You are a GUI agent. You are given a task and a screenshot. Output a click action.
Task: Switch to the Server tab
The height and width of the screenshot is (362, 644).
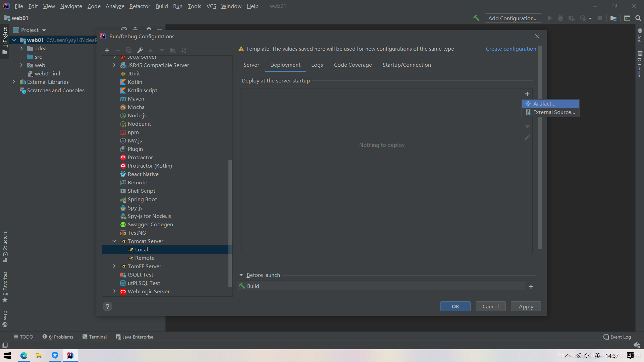pyautogui.click(x=251, y=65)
